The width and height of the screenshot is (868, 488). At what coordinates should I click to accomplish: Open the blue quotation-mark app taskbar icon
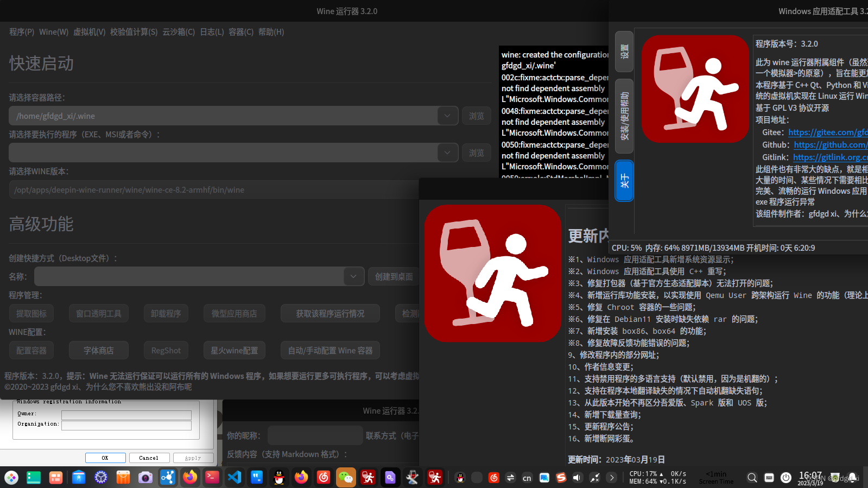[x=257, y=477]
